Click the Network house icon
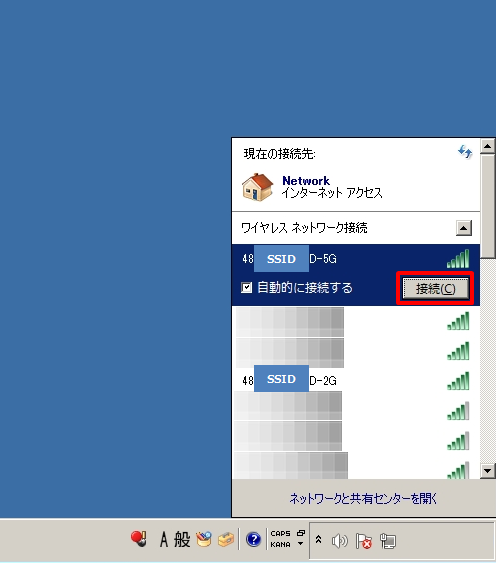Viewport: 496px width, 563px height. point(257,187)
